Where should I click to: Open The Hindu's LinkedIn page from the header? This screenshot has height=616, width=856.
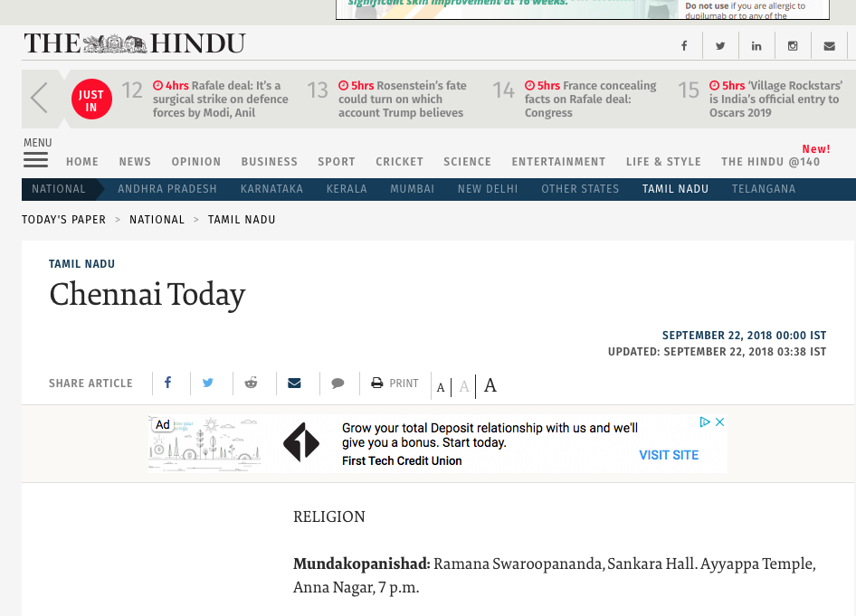(756, 44)
